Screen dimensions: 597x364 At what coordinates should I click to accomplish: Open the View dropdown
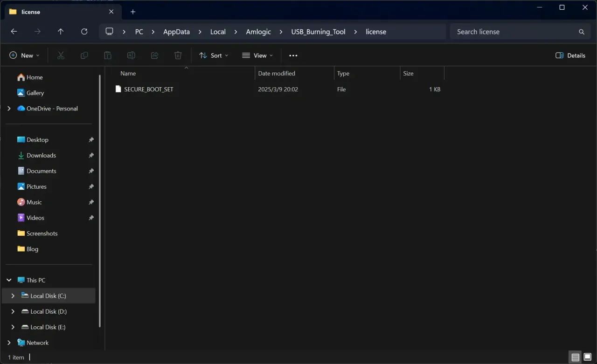coord(257,55)
